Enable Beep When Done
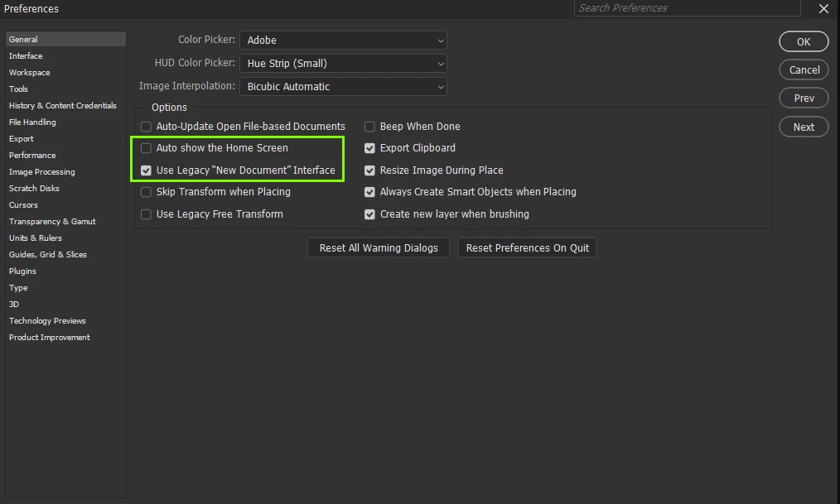The height and width of the screenshot is (504, 840). click(369, 127)
